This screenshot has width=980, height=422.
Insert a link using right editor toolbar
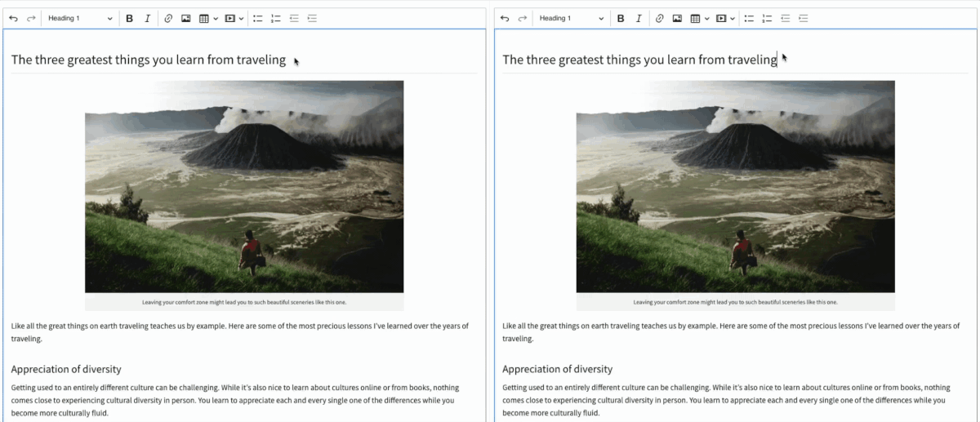(x=659, y=19)
